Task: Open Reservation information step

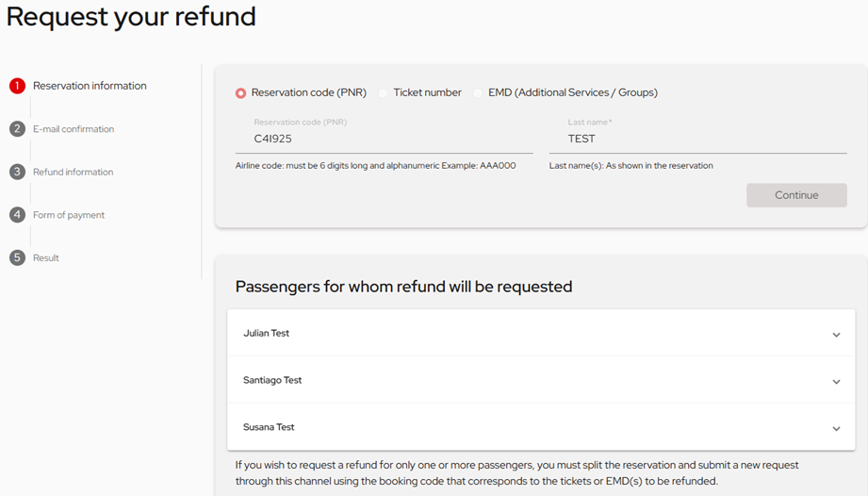Action: coord(90,86)
